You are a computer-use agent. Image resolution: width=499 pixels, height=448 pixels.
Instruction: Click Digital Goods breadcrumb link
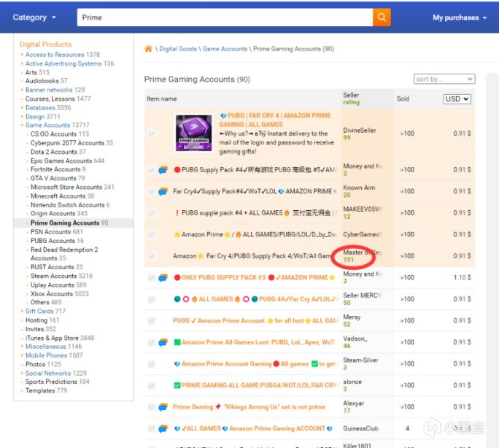(178, 49)
